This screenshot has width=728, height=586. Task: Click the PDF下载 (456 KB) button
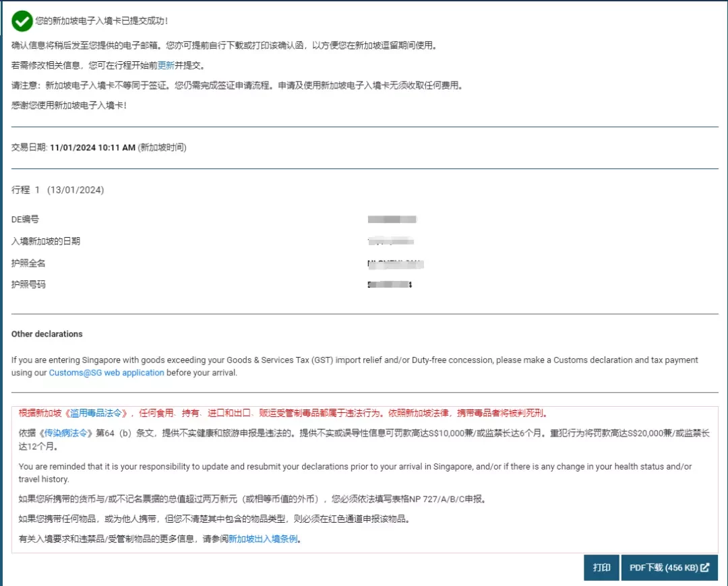tap(669, 567)
